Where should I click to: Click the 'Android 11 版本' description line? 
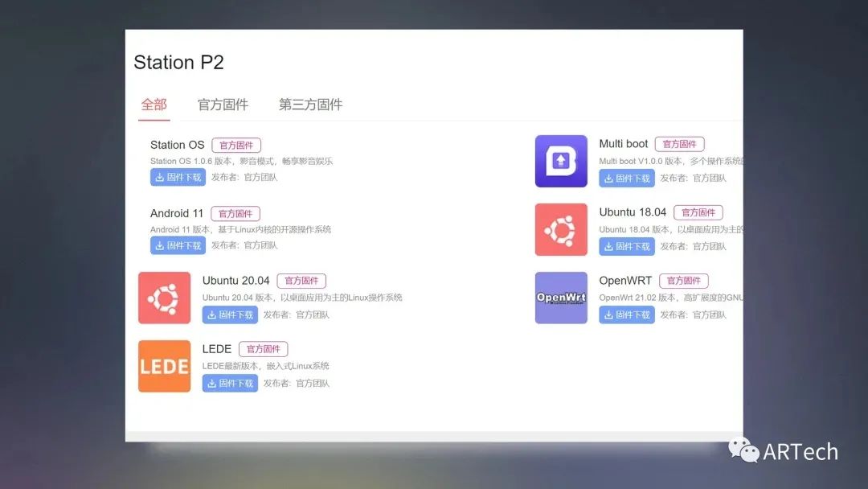(x=241, y=229)
